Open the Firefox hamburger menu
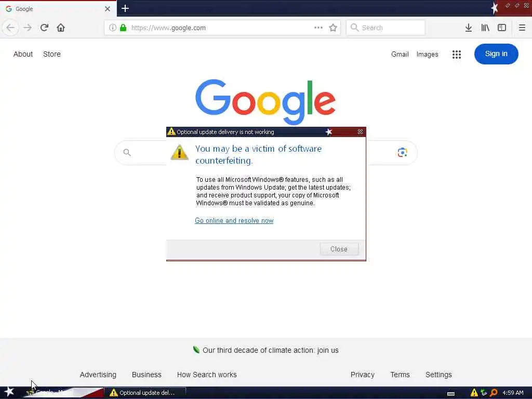The width and height of the screenshot is (532, 399). [x=522, y=28]
